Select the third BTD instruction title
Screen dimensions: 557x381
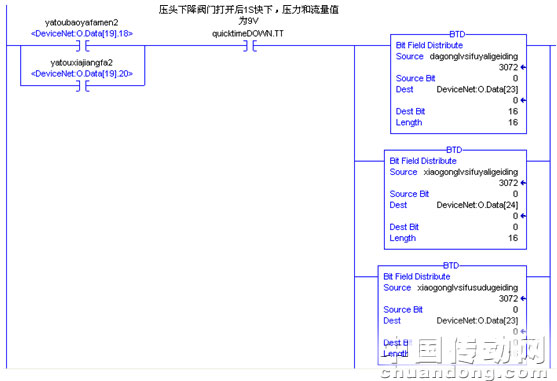click(451, 266)
